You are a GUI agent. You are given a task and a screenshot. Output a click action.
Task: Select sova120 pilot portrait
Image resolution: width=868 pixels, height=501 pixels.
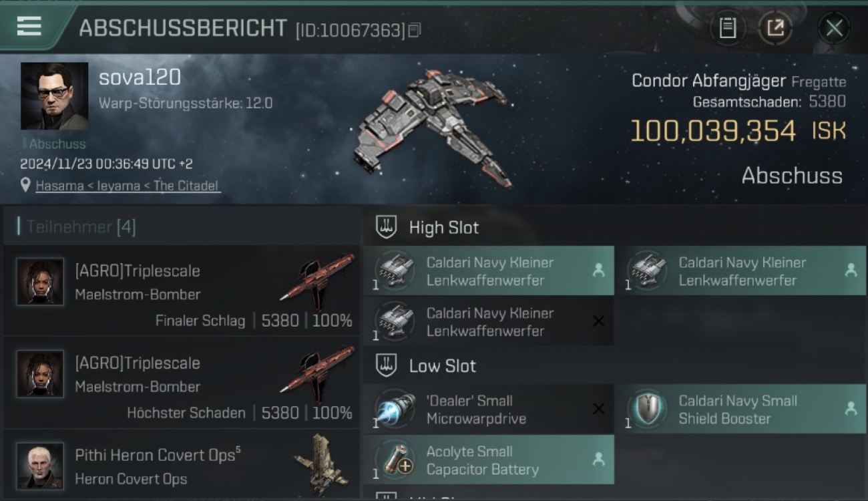[54, 96]
